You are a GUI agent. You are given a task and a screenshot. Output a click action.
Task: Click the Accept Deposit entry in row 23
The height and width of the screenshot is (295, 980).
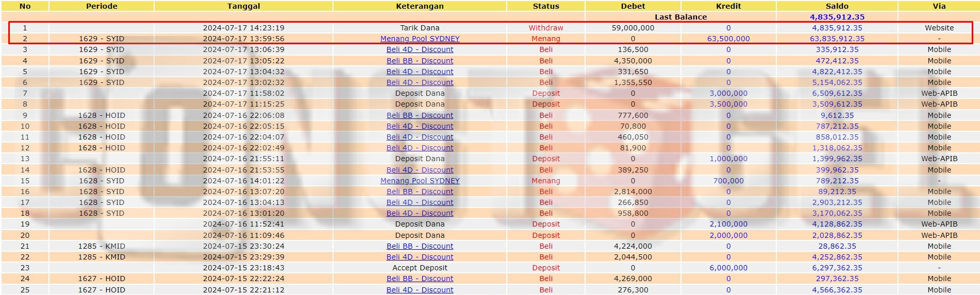pos(420,268)
